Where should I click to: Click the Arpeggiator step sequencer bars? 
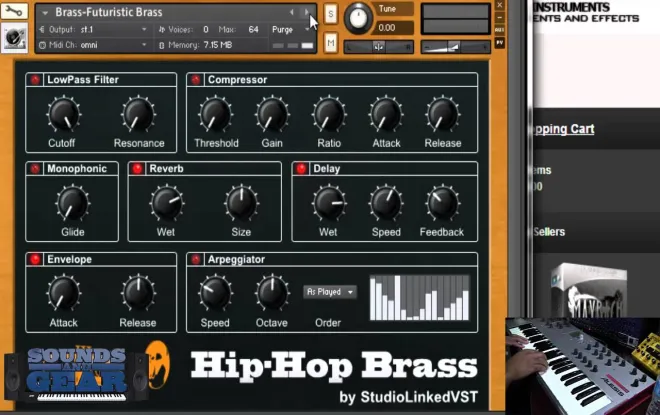pyautogui.click(x=419, y=298)
